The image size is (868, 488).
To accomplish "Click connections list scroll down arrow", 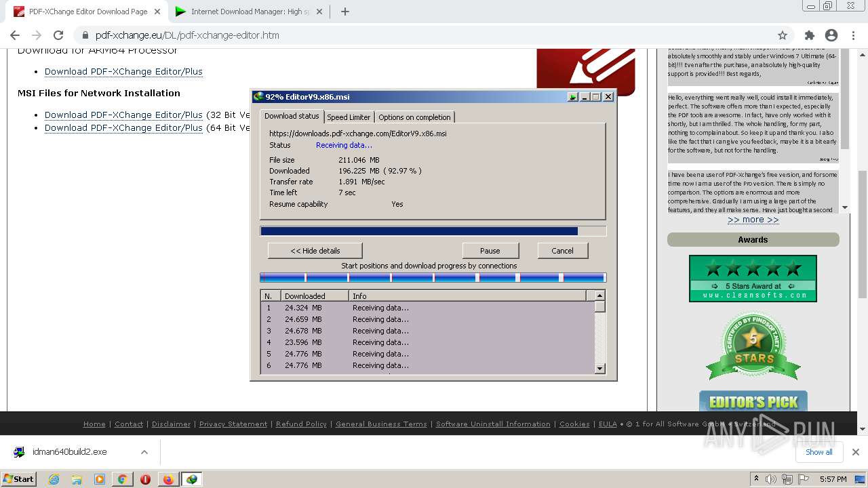I will tap(599, 368).
